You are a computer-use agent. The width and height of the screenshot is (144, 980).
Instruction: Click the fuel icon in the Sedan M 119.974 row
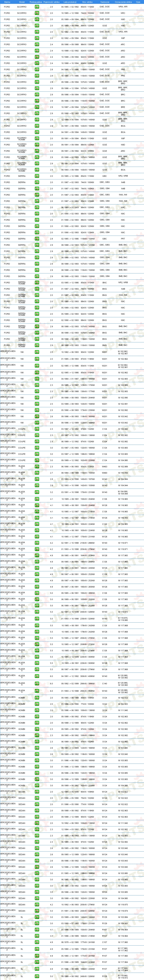(x=37, y=911)
